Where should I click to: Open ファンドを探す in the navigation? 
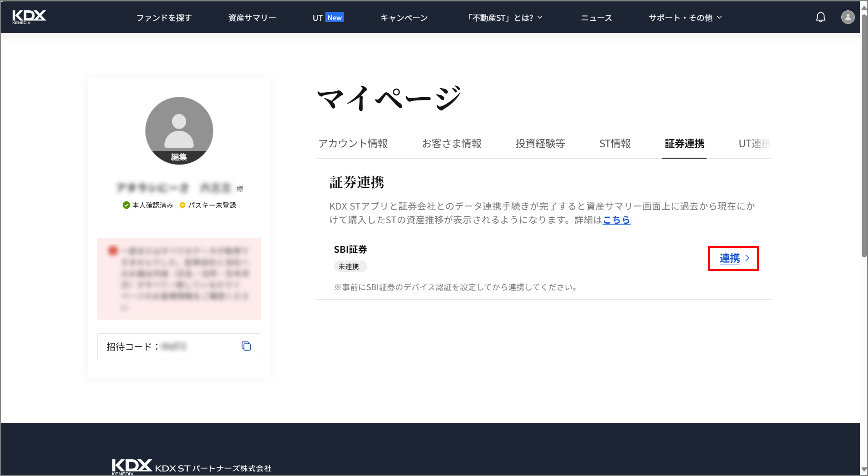coord(164,18)
